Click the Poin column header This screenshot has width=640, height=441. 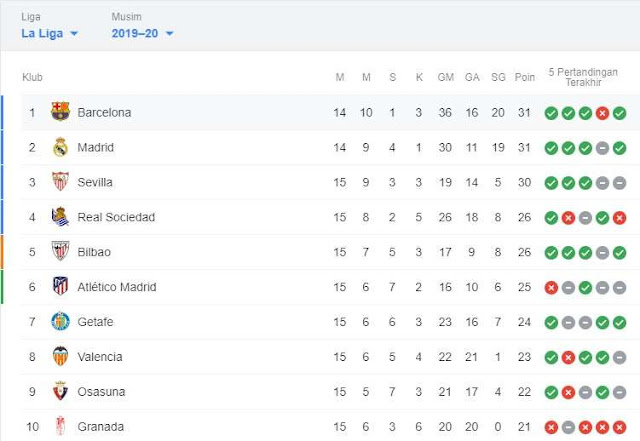[524, 77]
